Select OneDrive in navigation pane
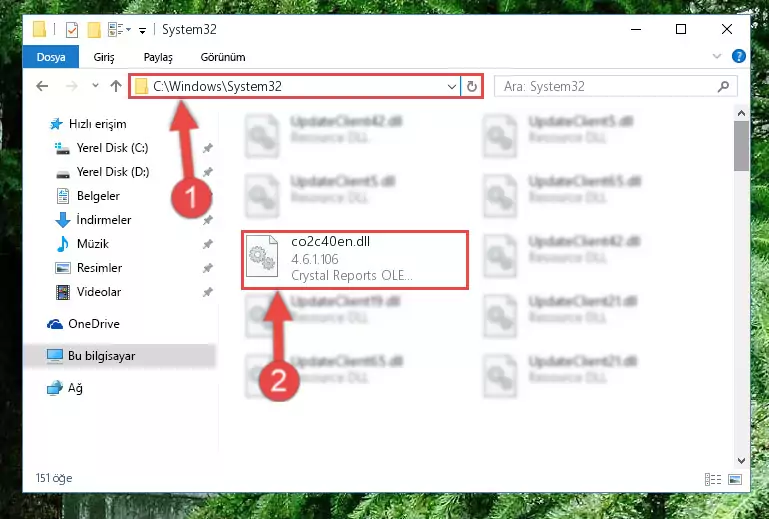Viewport: 769px width, 519px height. [x=94, y=324]
